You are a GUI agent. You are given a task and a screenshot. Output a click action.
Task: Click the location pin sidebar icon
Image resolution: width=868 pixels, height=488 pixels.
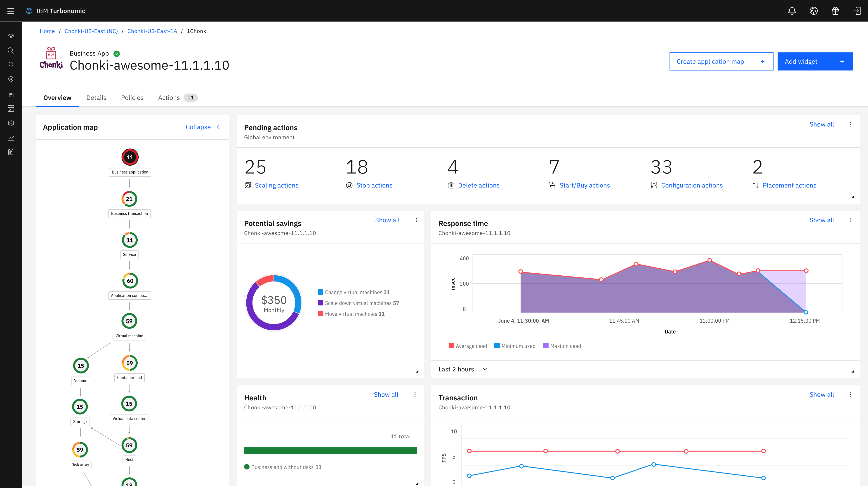[11, 80]
